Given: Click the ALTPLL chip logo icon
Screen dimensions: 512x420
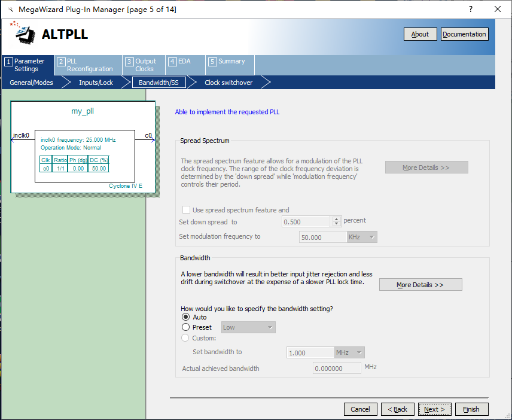Looking at the screenshot, I should click(x=25, y=34).
